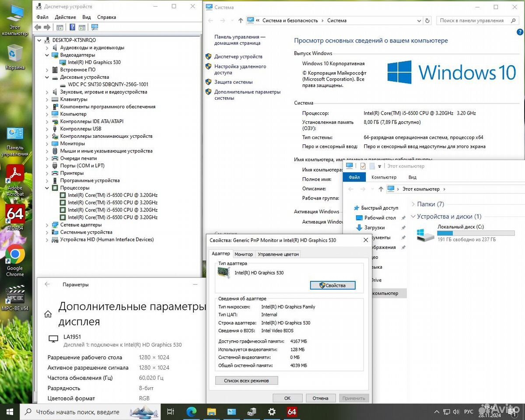525x420 pixels.
Task: Open the Этот компьютер desktop icon
Action: (15, 20)
